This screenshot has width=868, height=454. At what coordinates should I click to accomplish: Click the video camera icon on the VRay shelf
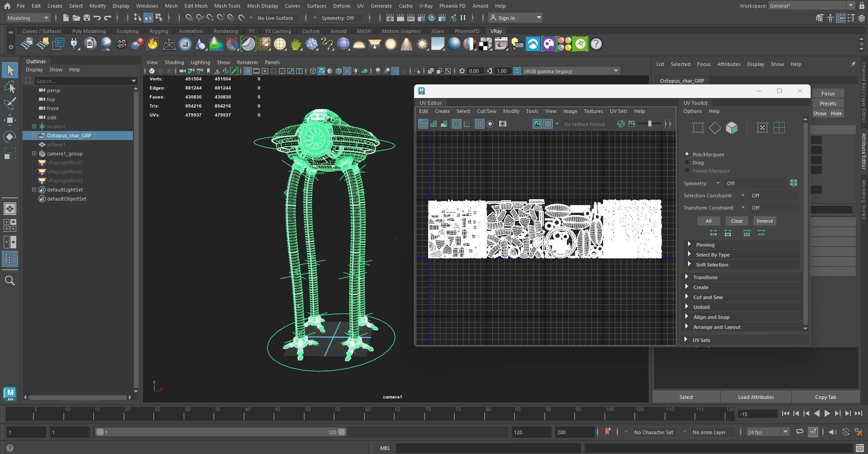[x=121, y=44]
